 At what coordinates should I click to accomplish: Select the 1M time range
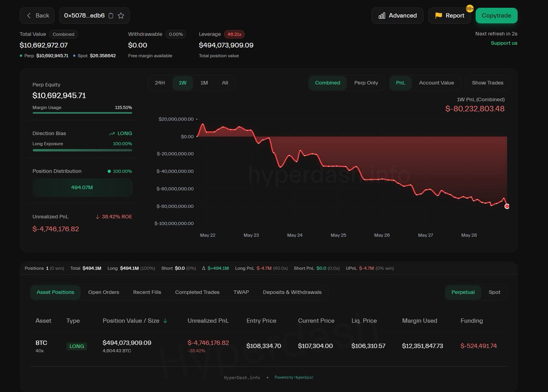(x=204, y=83)
